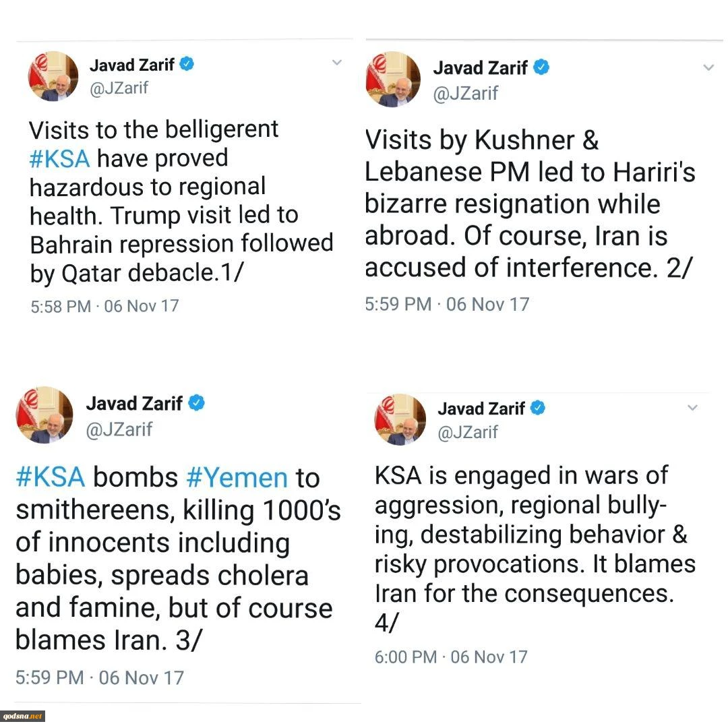728x728 pixels.
Task: Click verified badge on tweet 4/
Action: 538,408
